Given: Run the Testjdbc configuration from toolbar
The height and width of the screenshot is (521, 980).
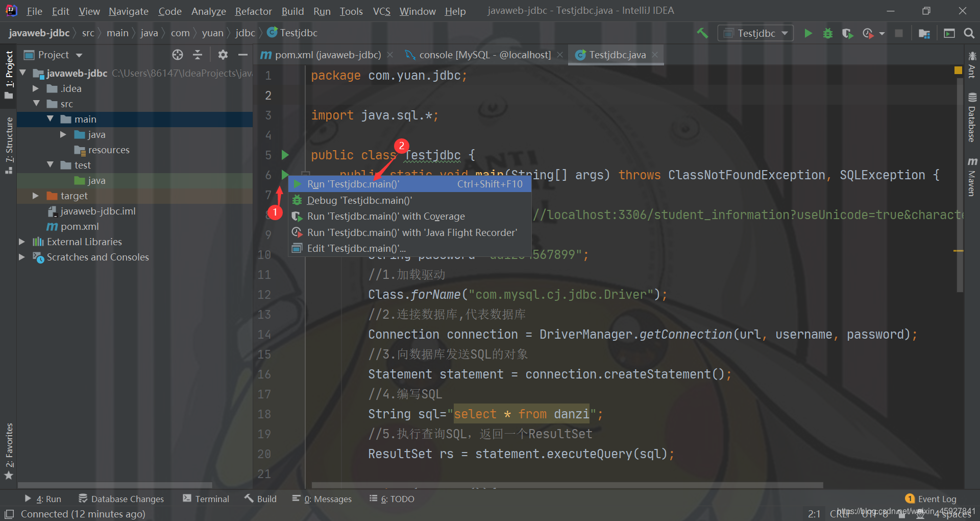Looking at the screenshot, I should [x=808, y=33].
